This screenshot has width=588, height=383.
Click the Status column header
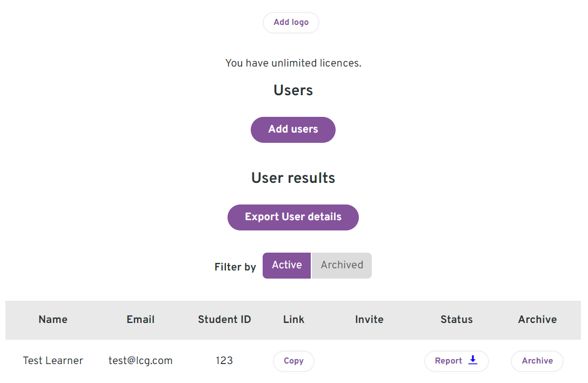(x=456, y=320)
